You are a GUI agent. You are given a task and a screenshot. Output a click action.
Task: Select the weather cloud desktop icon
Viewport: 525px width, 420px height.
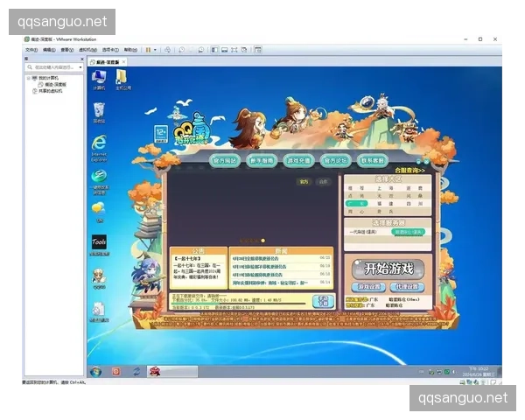[x=99, y=212]
